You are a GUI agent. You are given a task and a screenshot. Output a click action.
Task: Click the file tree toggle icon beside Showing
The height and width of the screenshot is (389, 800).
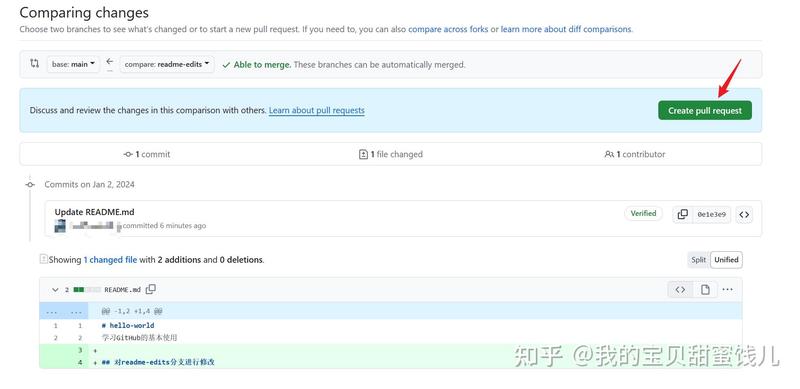point(43,259)
